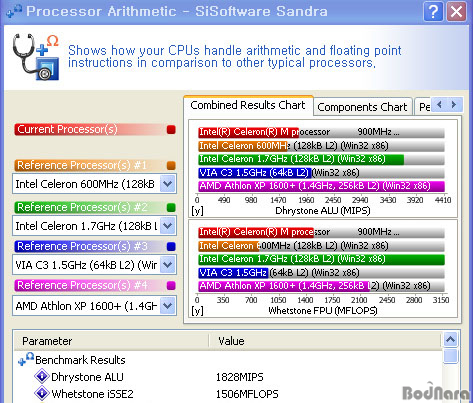Expand the AMD Athlon XP 1600+ dropdown
Screen dimensions: 473x403
(x=168, y=305)
